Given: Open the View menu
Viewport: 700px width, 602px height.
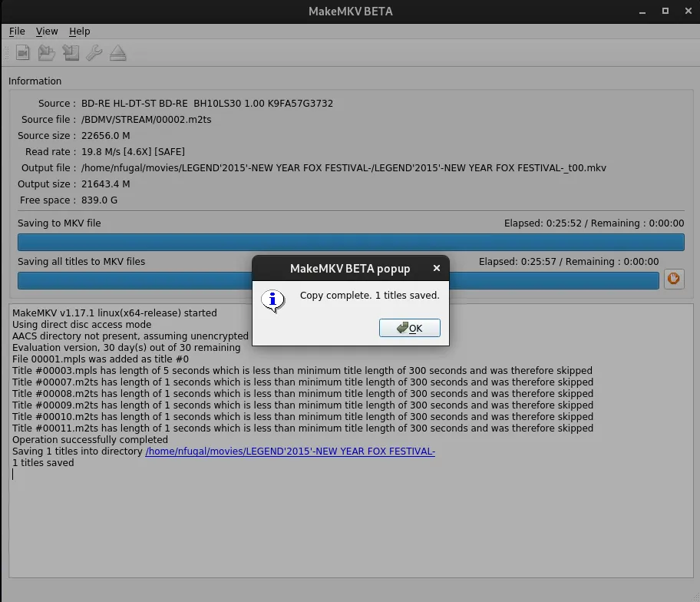Looking at the screenshot, I should pyautogui.click(x=47, y=31).
